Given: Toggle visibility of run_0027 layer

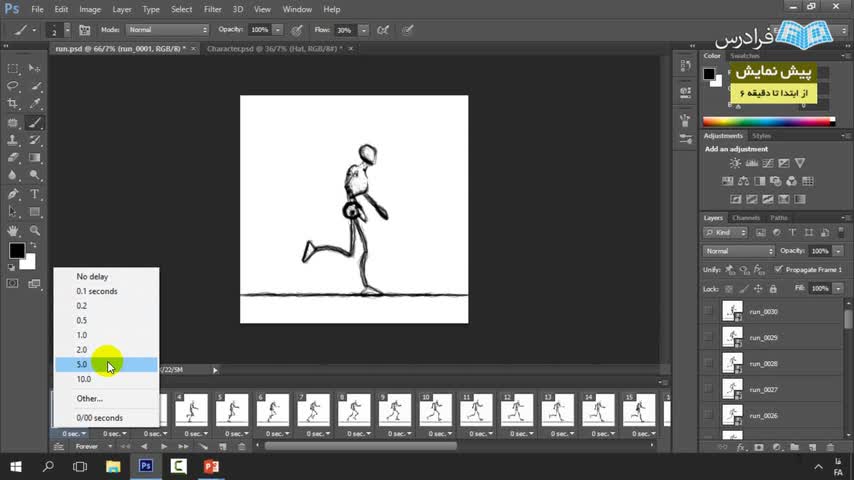Looking at the screenshot, I should pyautogui.click(x=708, y=390).
